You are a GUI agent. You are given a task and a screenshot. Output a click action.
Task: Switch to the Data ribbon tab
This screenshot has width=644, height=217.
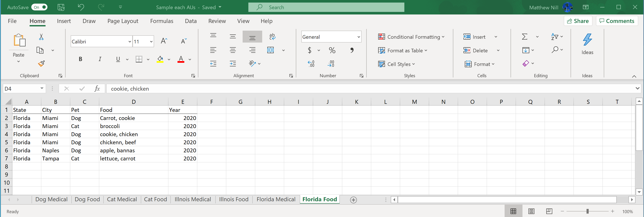point(191,21)
